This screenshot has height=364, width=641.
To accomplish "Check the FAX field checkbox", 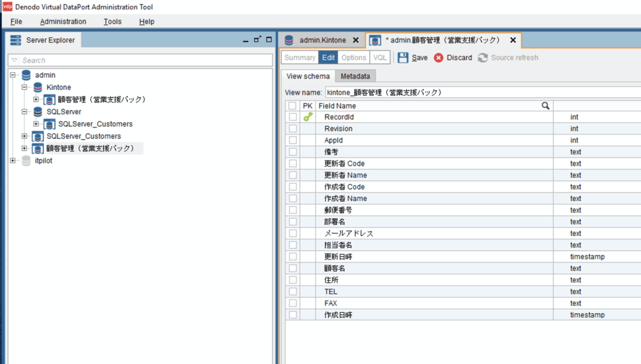I will tap(293, 303).
